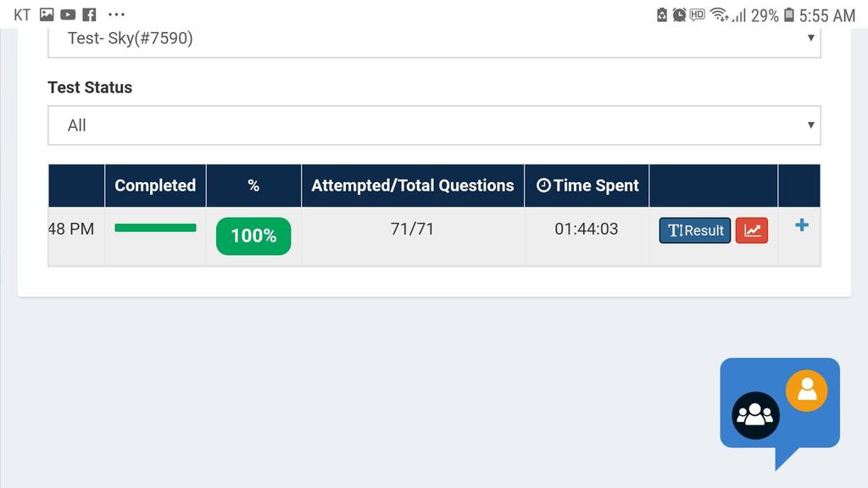Open the gallery image notification icon
The width and height of the screenshot is (868, 488).
click(x=47, y=14)
